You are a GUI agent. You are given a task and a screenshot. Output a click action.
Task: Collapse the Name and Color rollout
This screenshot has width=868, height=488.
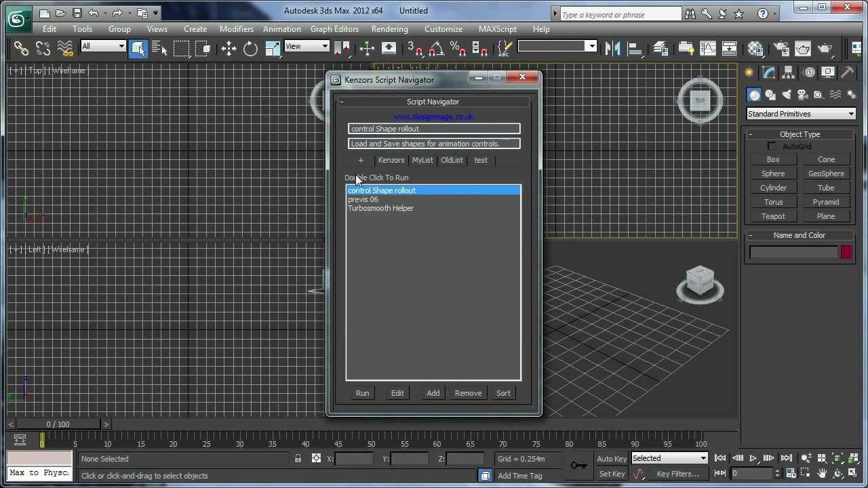click(x=800, y=235)
